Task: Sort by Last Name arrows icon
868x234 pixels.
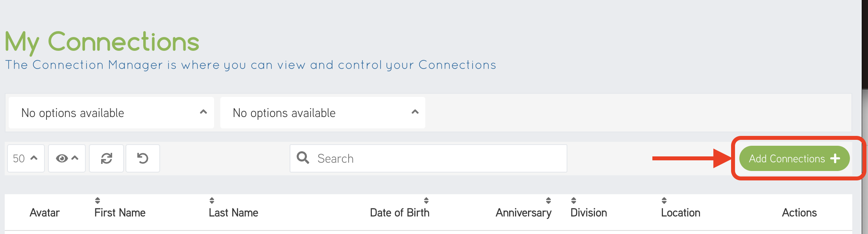Action: 212,201
